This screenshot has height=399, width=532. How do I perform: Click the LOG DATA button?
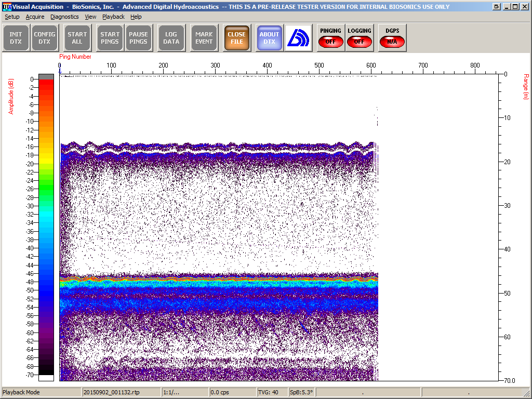click(171, 38)
